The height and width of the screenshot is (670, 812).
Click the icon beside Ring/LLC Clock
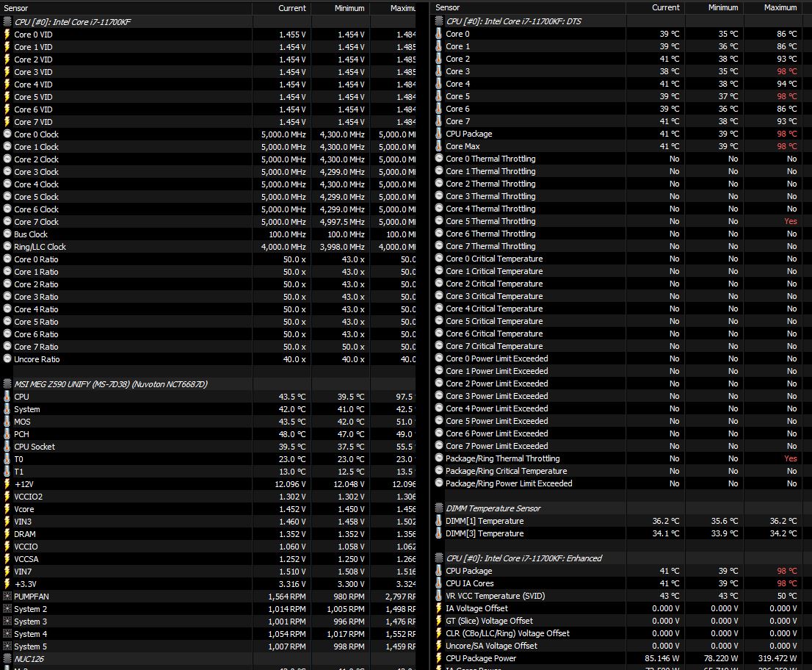pyautogui.click(x=7, y=246)
